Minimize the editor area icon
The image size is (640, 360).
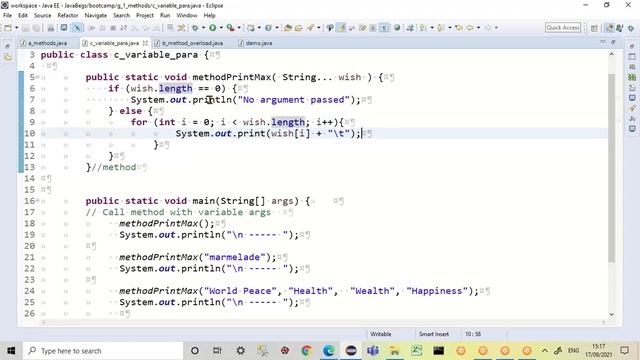click(x=603, y=42)
